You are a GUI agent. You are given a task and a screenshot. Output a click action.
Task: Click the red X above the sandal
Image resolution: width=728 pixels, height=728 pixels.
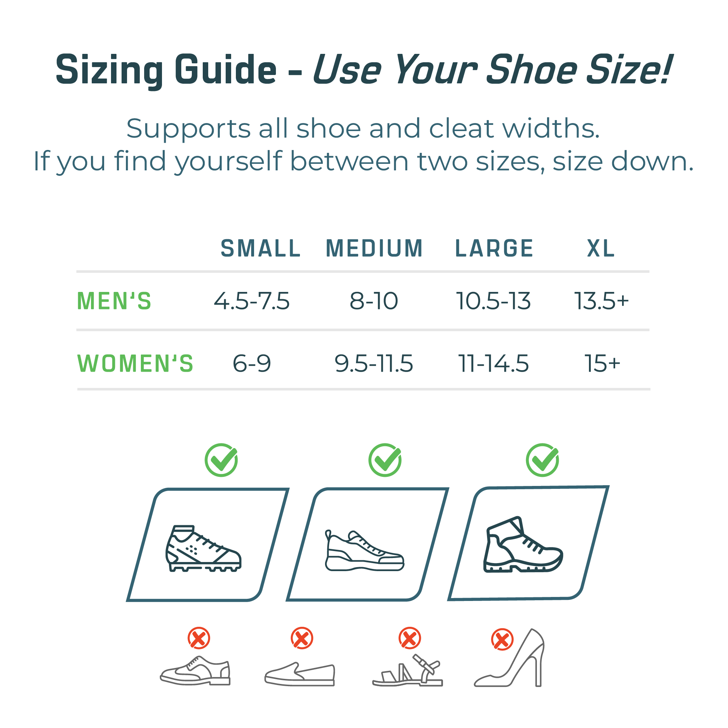pos(409,638)
